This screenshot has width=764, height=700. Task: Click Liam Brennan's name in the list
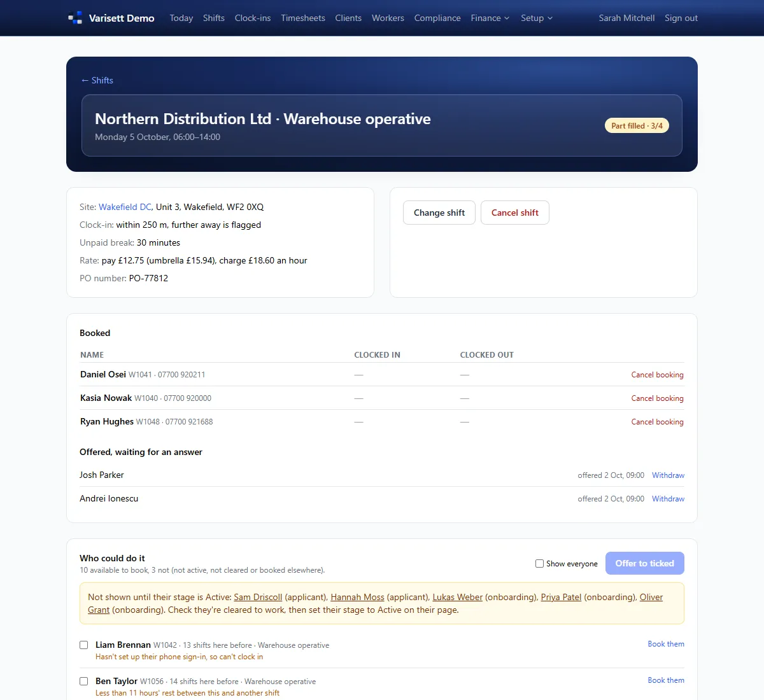click(x=123, y=645)
